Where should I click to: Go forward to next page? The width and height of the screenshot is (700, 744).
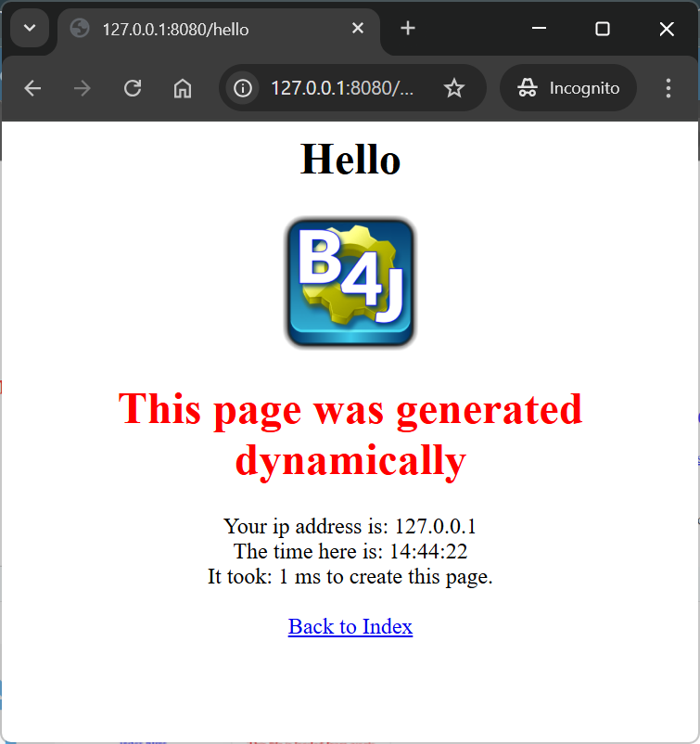pyautogui.click(x=83, y=88)
